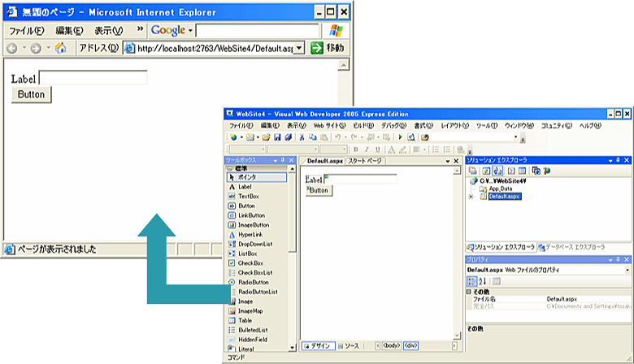Click the Bold formatting icon
This screenshot has height=364, width=634.
(356, 149)
